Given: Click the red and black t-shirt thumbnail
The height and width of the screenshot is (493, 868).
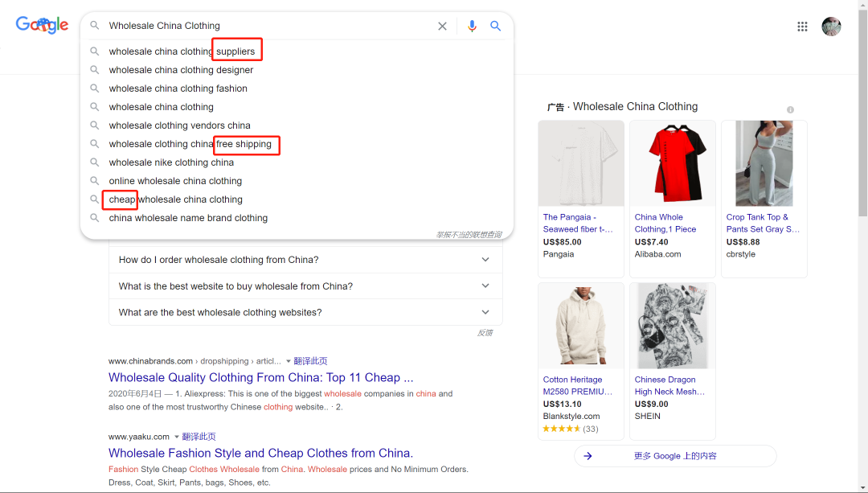Looking at the screenshot, I should [673, 163].
